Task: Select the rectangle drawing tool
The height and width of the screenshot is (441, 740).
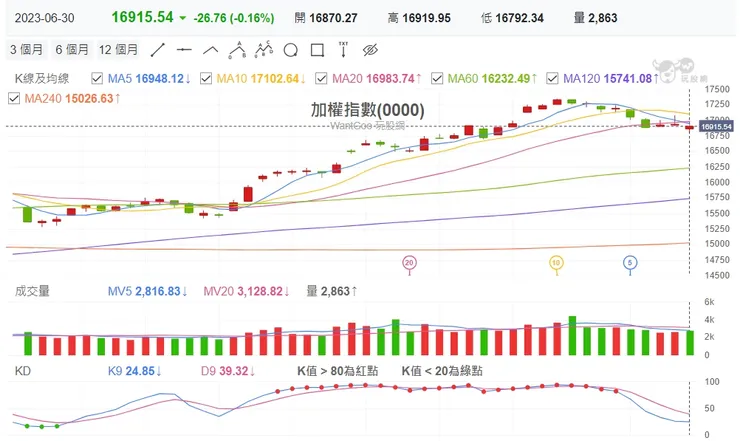Action: tap(317, 50)
